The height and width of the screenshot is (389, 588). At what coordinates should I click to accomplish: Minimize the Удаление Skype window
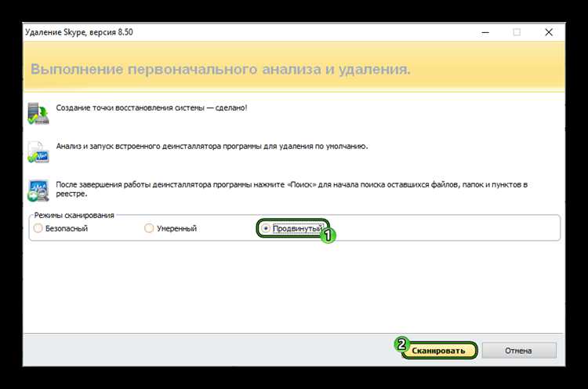[485, 32]
